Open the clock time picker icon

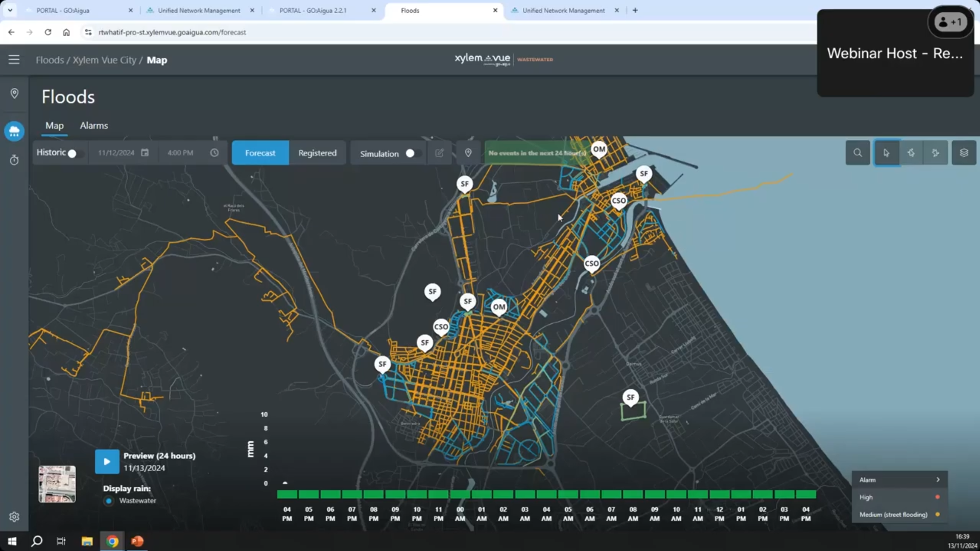(214, 153)
